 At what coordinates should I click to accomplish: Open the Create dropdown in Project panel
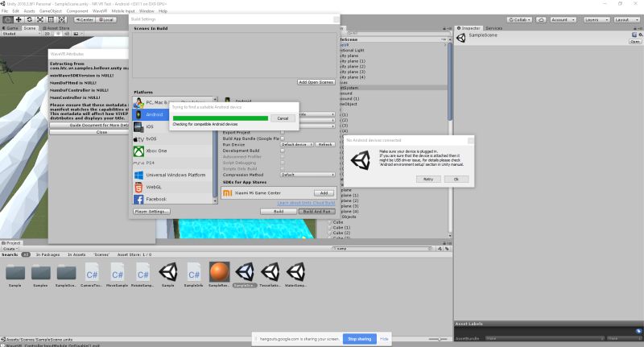coord(10,249)
